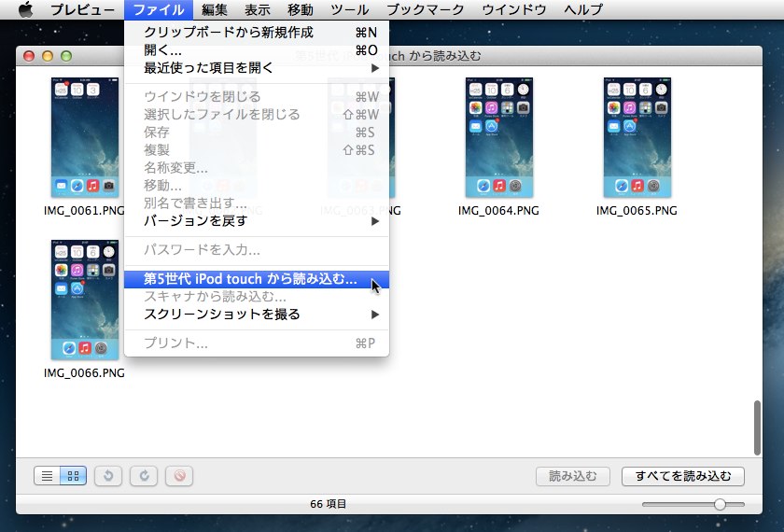Click the IMG_0066.PNG file name

[84, 373]
